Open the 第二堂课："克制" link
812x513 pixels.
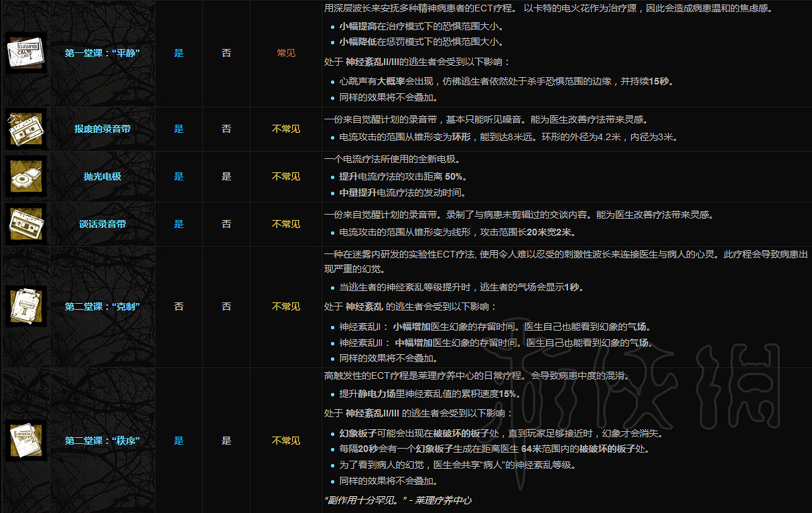coord(102,306)
